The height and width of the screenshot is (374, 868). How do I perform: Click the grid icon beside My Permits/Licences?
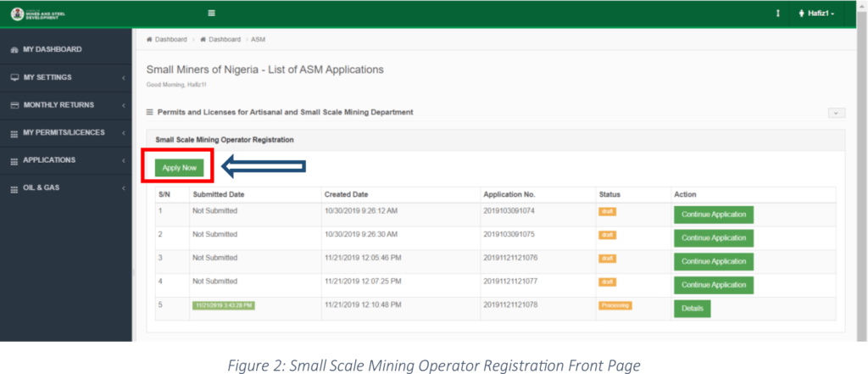click(x=14, y=133)
